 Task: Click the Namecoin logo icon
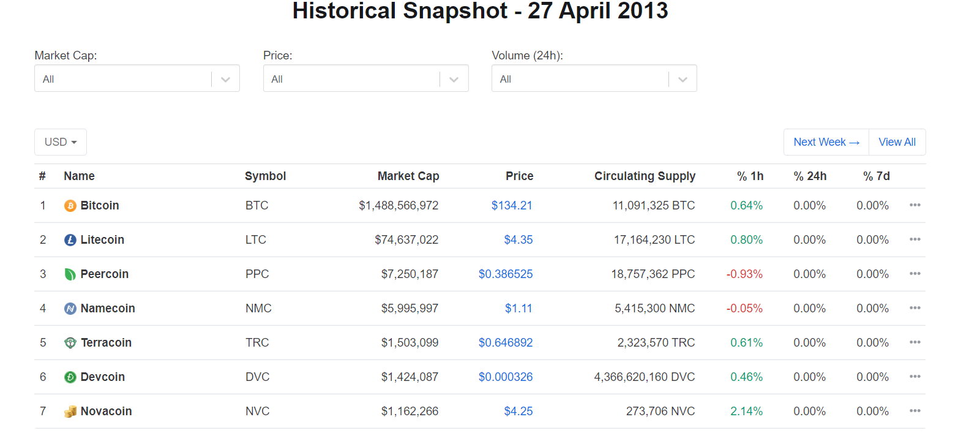[x=70, y=309]
